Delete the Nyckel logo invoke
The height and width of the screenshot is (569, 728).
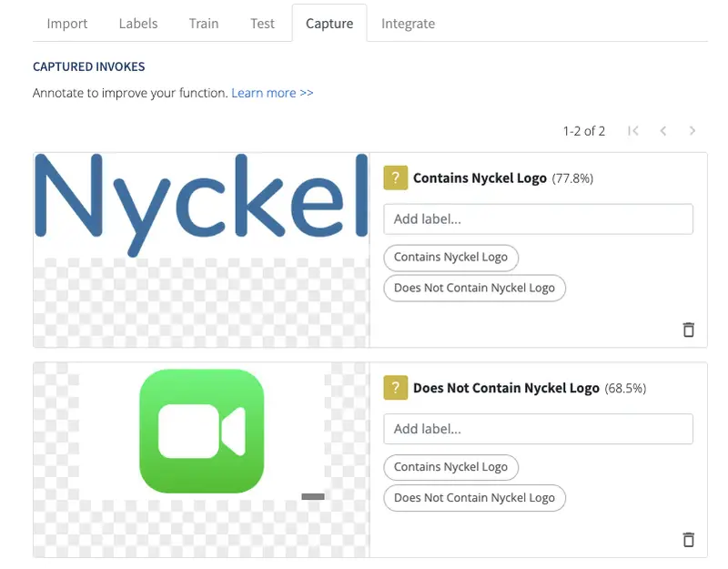point(689,330)
